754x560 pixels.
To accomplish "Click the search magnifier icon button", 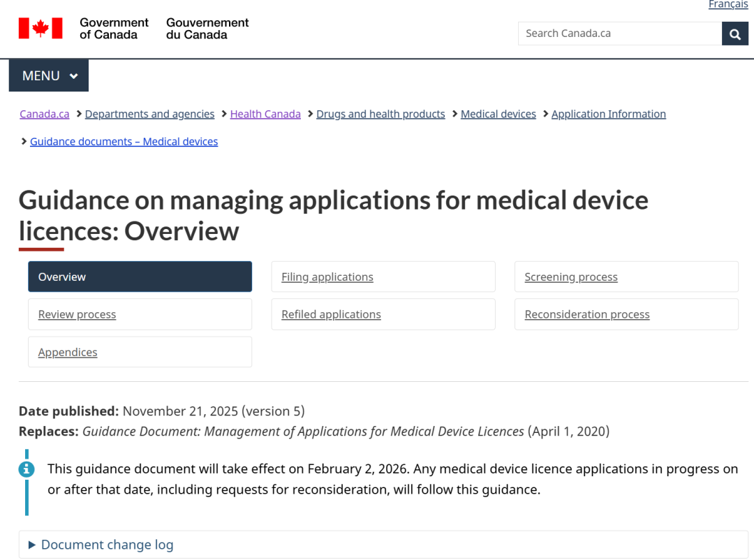I will 734,34.
